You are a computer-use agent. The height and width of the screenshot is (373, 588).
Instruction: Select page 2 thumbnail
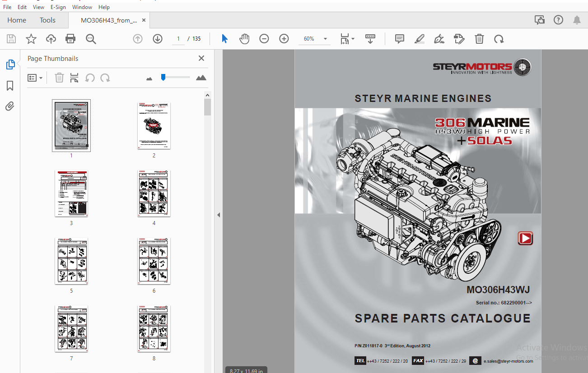(x=154, y=125)
